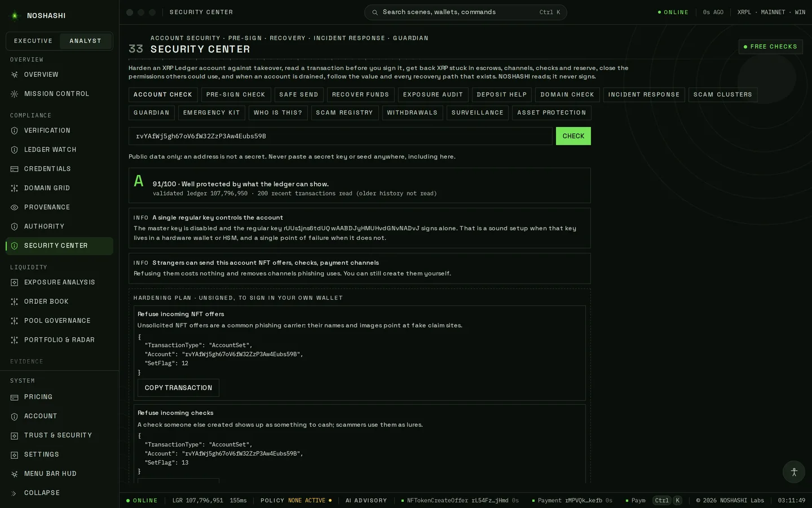
Task: Click the Provenance eye icon
Action: 15,207
